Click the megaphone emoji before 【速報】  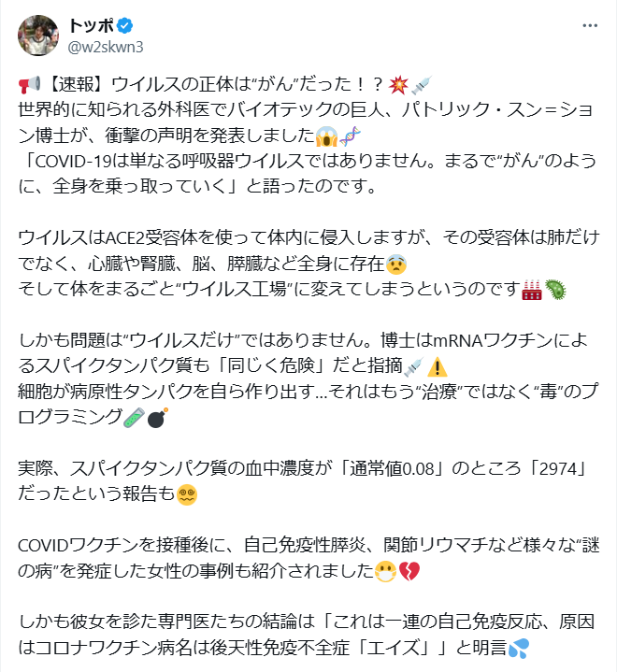tap(28, 84)
